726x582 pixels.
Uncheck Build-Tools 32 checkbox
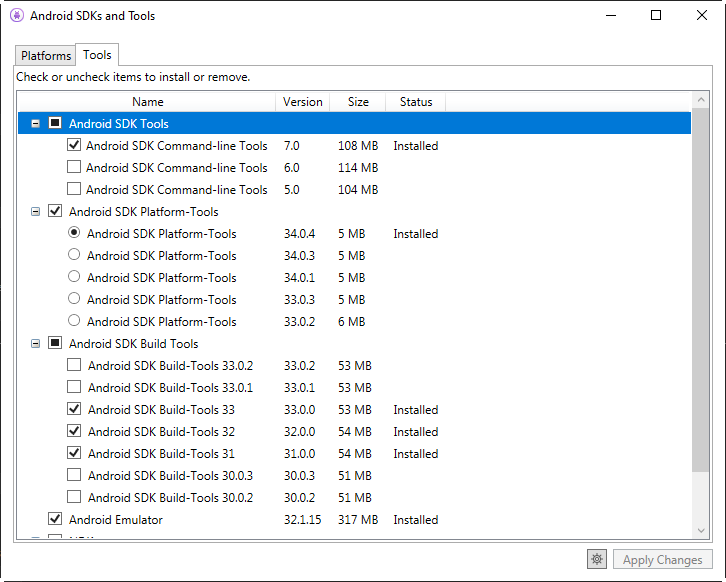pos(74,431)
